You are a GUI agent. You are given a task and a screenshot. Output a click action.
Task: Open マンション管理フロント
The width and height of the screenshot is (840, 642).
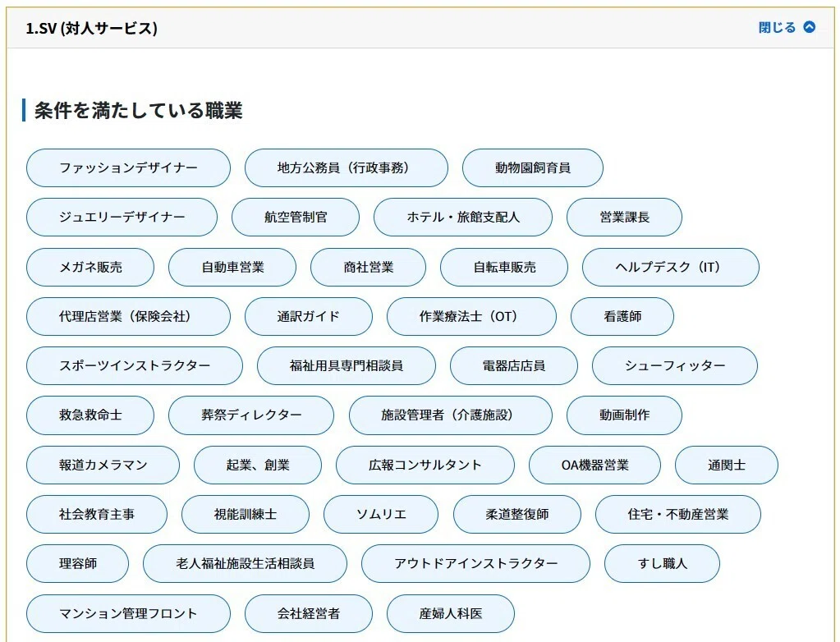pos(129,613)
